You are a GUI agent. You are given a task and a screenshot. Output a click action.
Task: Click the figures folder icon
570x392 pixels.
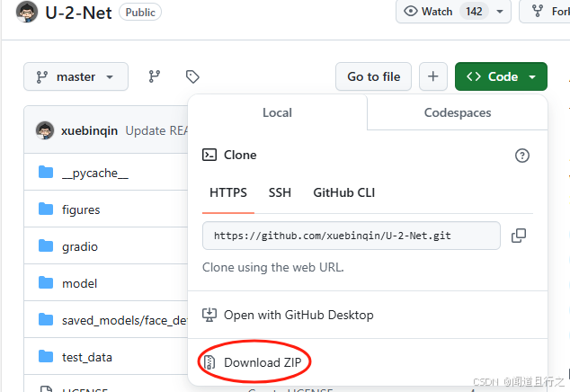[46, 209]
